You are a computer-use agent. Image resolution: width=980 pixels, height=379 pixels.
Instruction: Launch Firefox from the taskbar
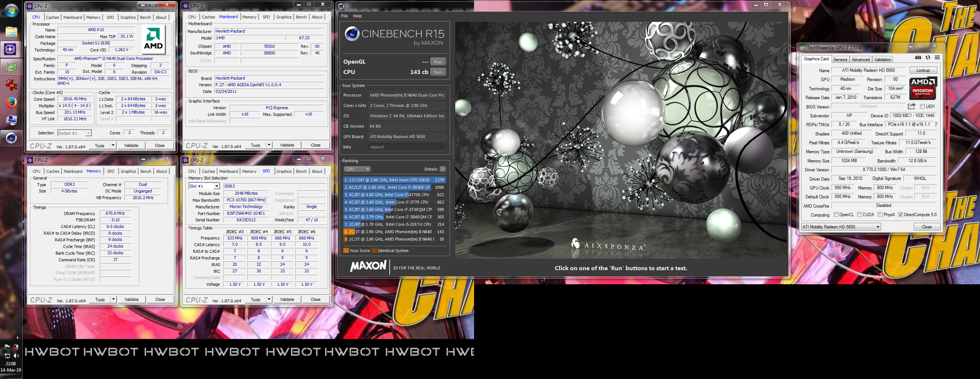[11, 102]
